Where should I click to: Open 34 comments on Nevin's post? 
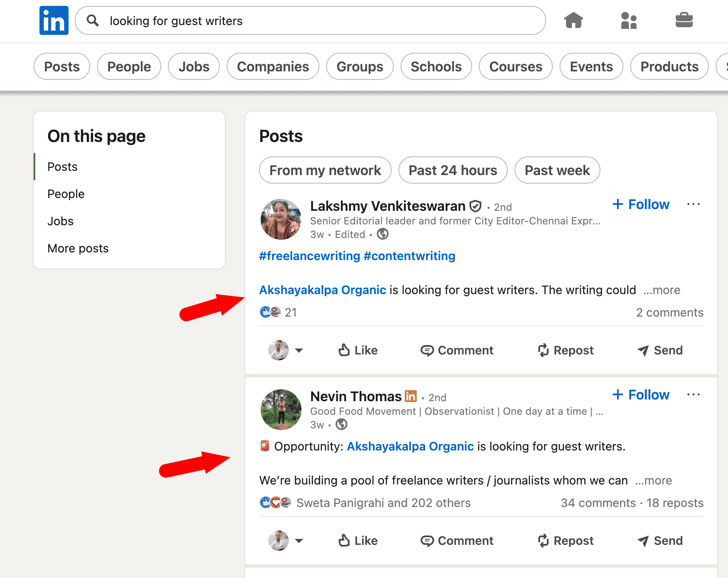pos(598,503)
